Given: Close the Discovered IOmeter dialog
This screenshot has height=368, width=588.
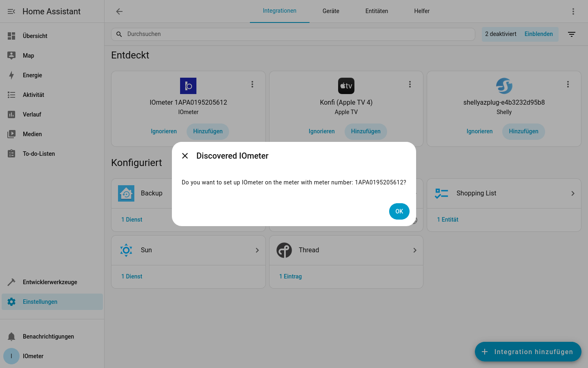Looking at the screenshot, I should [185, 156].
